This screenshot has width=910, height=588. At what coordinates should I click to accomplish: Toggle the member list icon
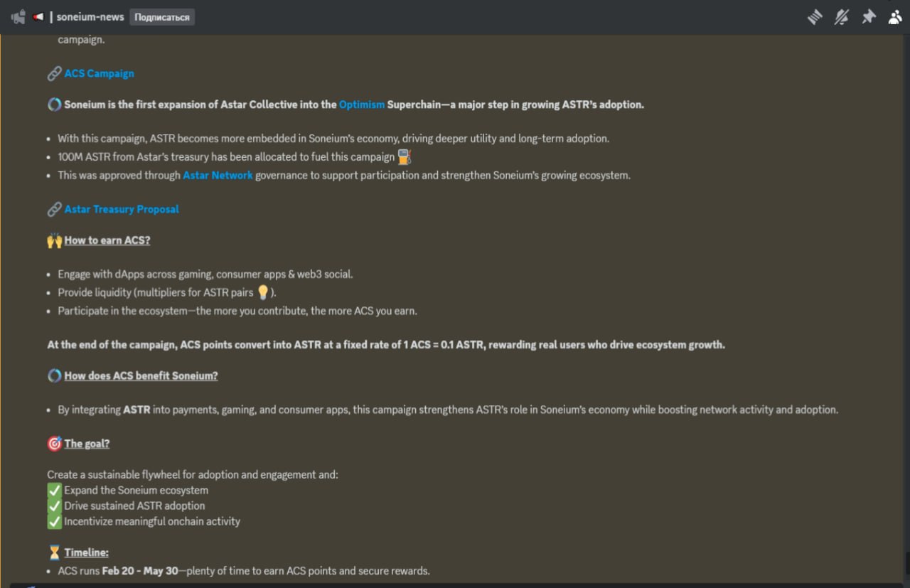[x=895, y=17]
